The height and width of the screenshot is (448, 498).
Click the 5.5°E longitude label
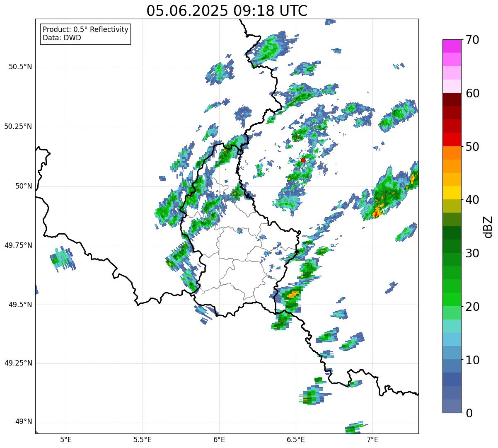(x=143, y=440)
